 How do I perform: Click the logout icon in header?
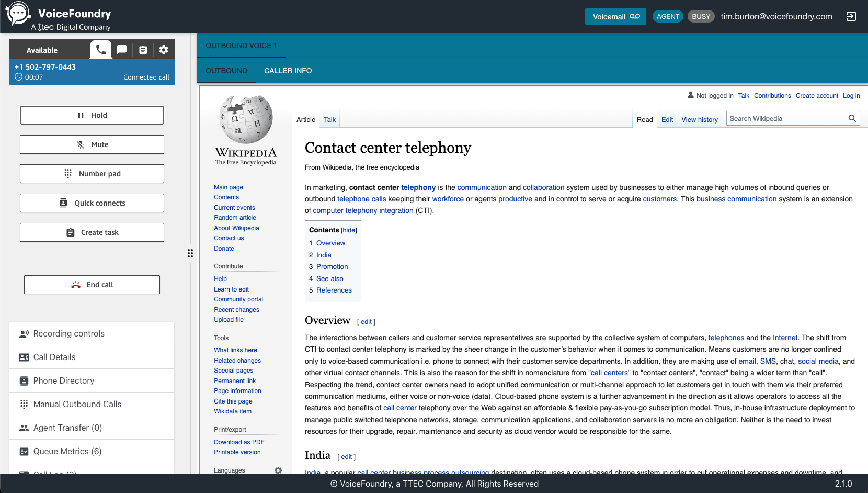tap(851, 16)
